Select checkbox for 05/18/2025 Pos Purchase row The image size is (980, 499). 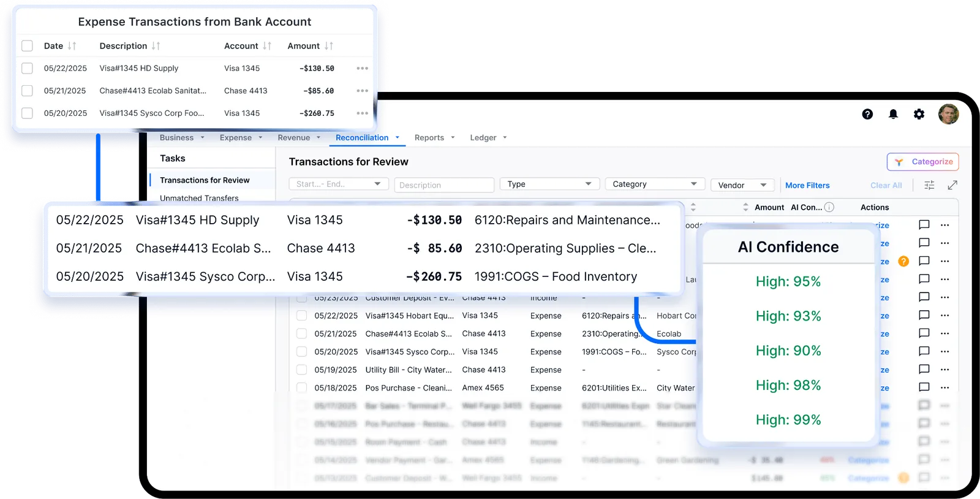pos(301,388)
